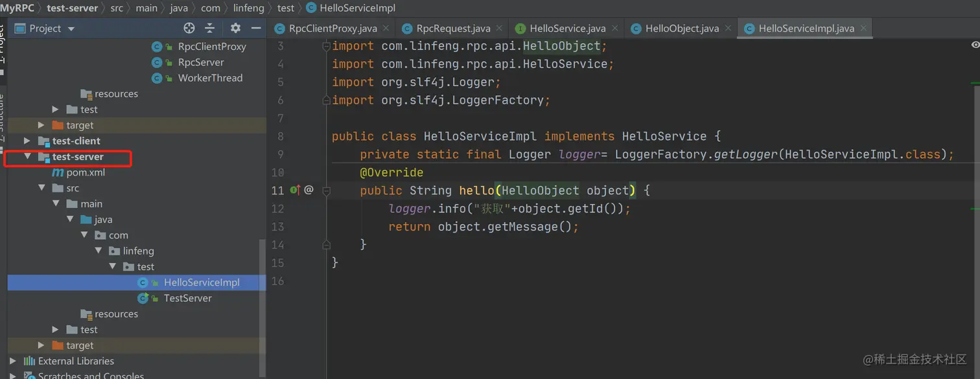Collapse the test-server module
The width and height of the screenshot is (980, 379).
27,157
